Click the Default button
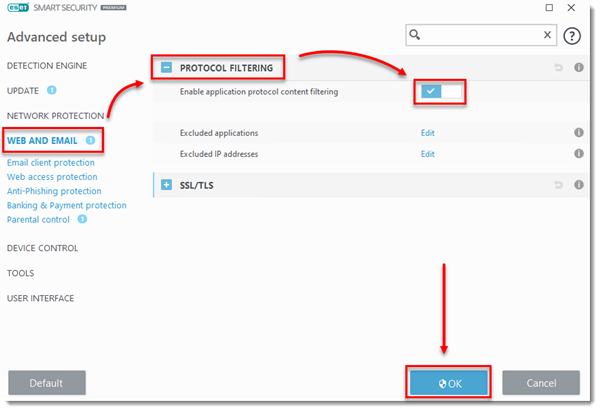Screen dimensions: 600x411 [47, 383]
